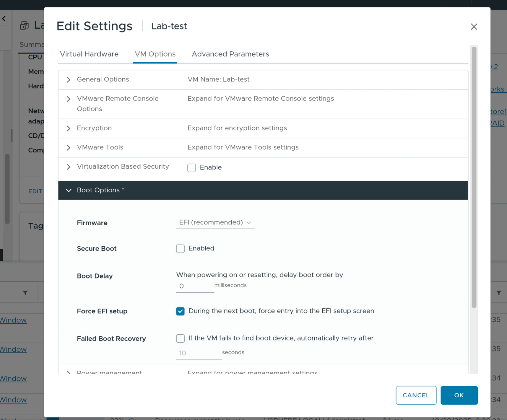Expand the VMware Tools section
507x420 pixels.
tap(69, 148)
